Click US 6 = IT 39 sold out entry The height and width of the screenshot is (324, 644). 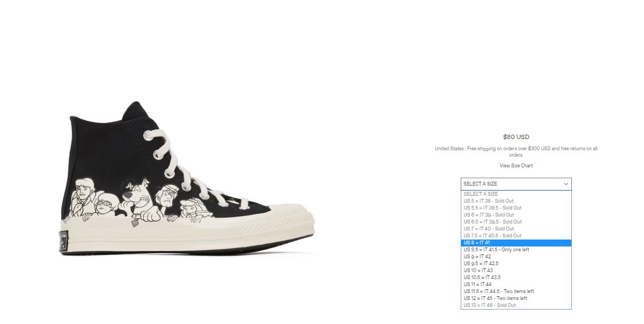[x=516, y=215]
